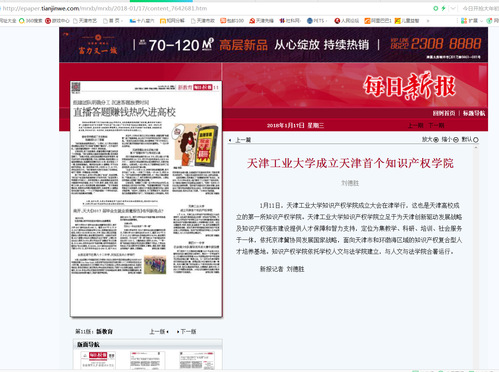Click the green lightning speed icon
Screen dimensions: 499x372
pos(443,8)
